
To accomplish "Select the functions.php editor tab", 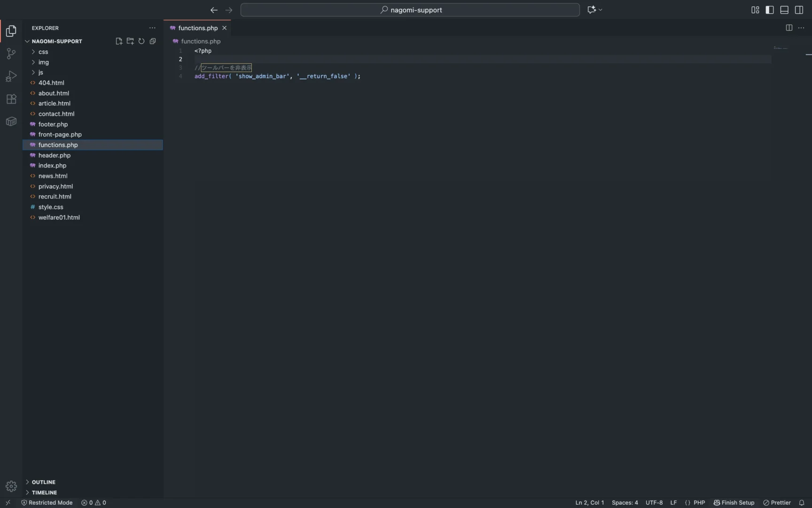I will tap(198, 28).
